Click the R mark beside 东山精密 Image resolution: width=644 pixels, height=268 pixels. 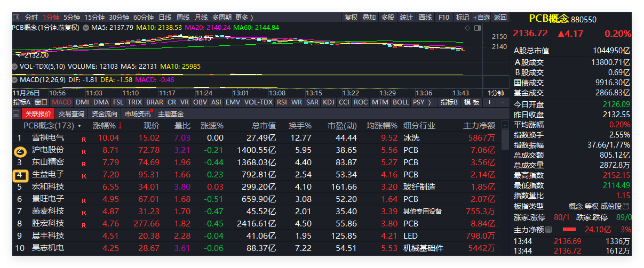tap(84, 164)
